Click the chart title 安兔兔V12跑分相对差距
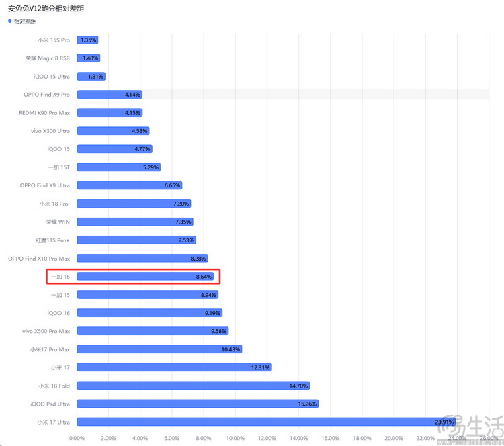 (x=46, y=9)
